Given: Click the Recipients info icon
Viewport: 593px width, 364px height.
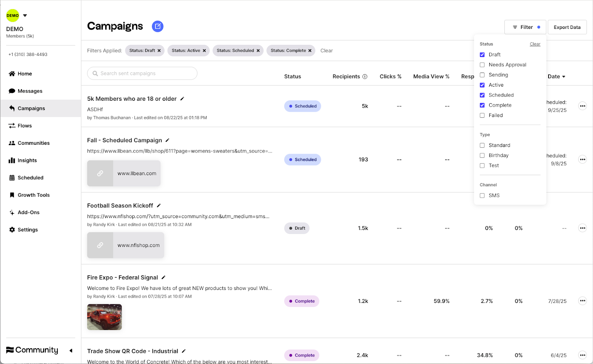Looking at the screenshot, I should (x=365, y=77).
